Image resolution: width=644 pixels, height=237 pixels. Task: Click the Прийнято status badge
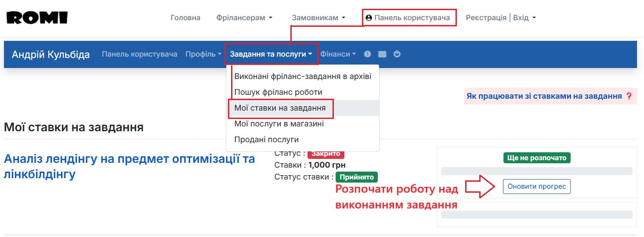click(x=357, y=177)
